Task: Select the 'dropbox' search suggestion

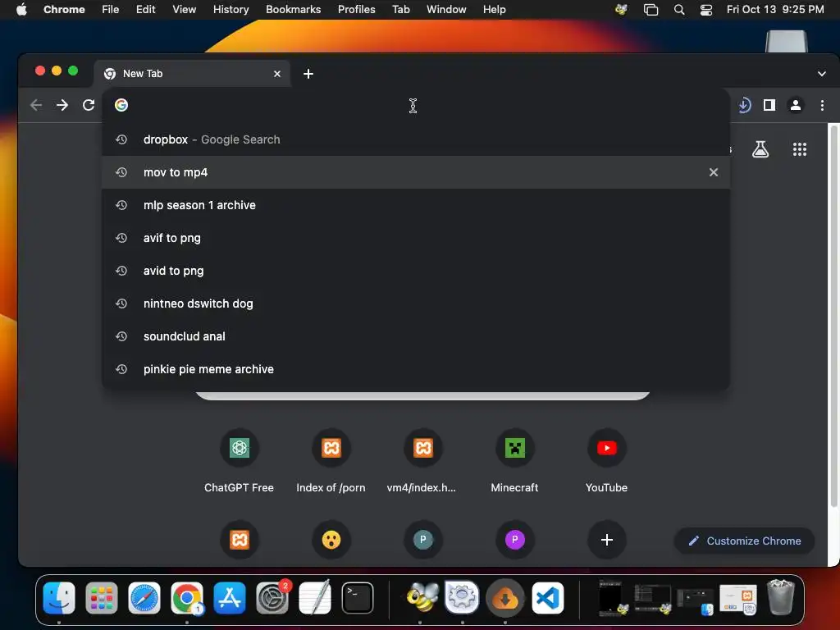Action: click(416, 139)
